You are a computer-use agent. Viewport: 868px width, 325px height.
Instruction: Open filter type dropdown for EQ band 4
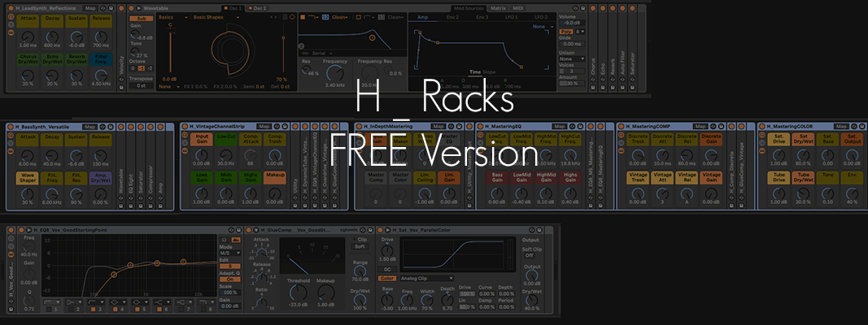(x=117, y=301)
